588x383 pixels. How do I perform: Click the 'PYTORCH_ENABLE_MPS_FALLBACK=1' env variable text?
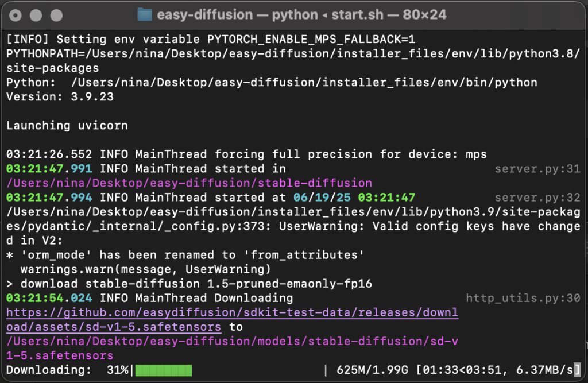click(311, 40)
